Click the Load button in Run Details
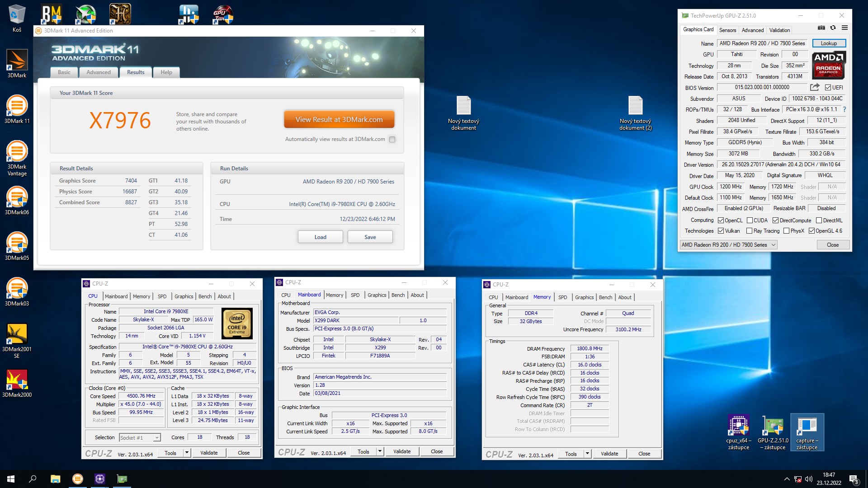The image size is (868, 488). tap(320, 237)
